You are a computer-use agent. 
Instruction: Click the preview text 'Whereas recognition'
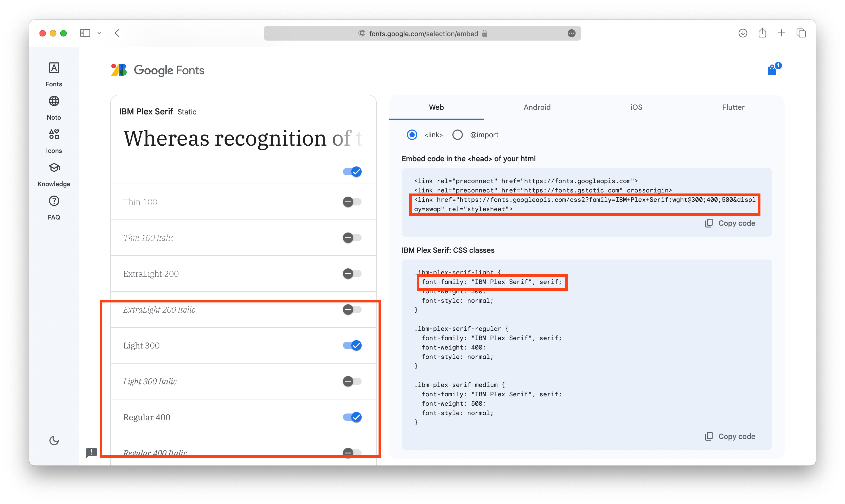tap(225, 139)
